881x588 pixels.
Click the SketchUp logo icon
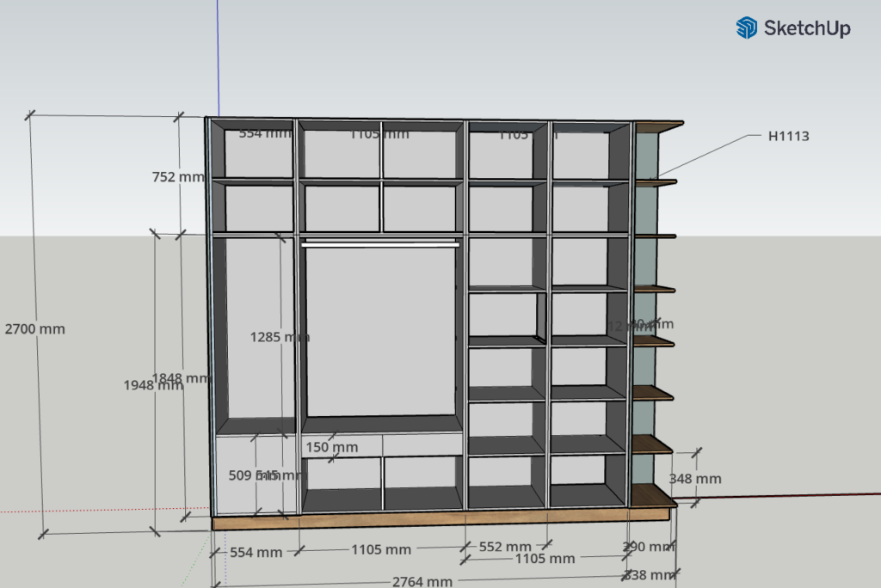click(746, 28)
